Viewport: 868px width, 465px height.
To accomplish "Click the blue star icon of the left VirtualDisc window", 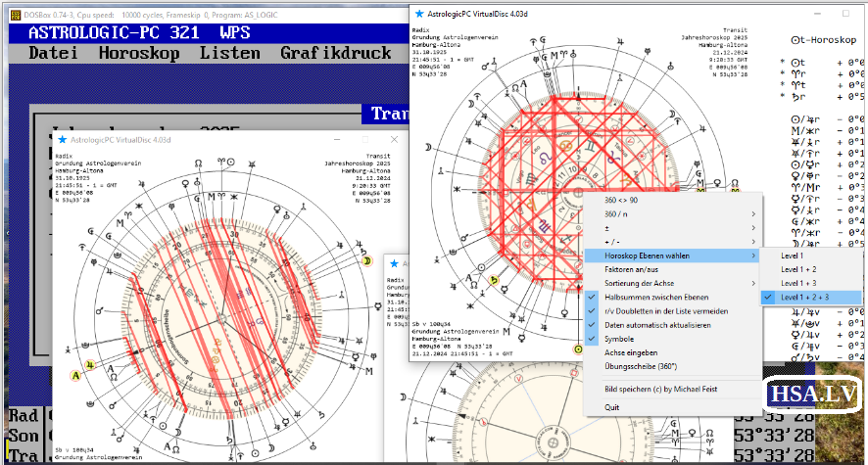I will 63,140.
